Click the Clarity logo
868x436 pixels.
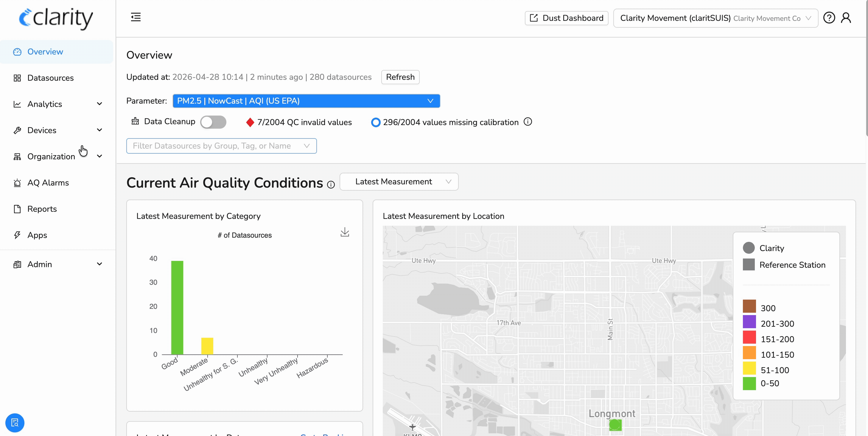click(56, 18)
